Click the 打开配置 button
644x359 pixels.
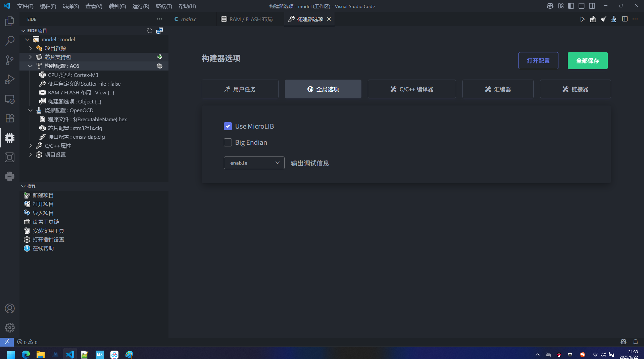pos(538,61)
